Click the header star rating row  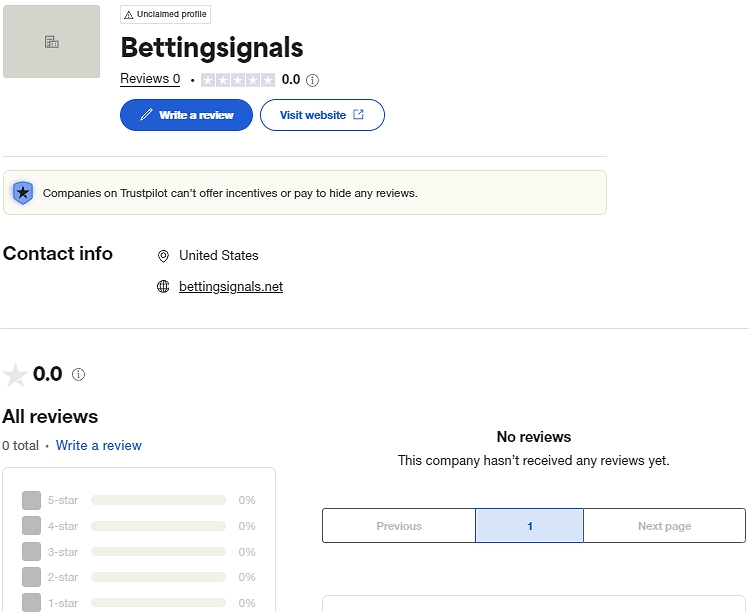point(238,80)
